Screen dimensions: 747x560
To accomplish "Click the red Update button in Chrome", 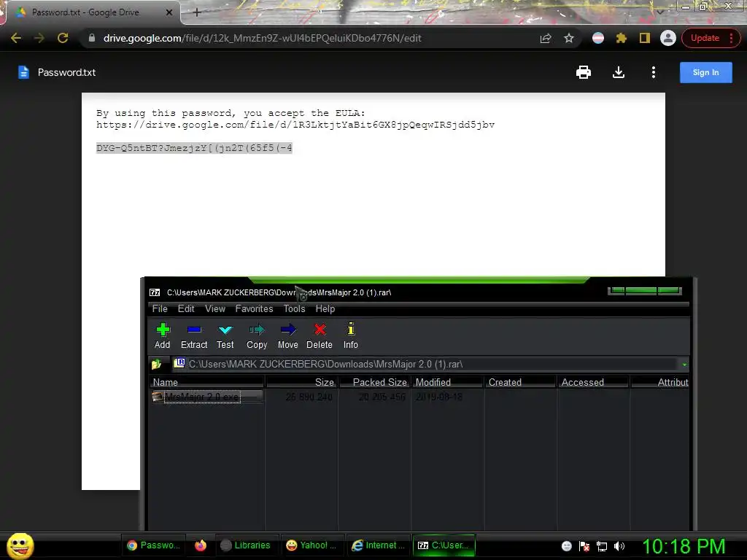I will coord(711,38).
